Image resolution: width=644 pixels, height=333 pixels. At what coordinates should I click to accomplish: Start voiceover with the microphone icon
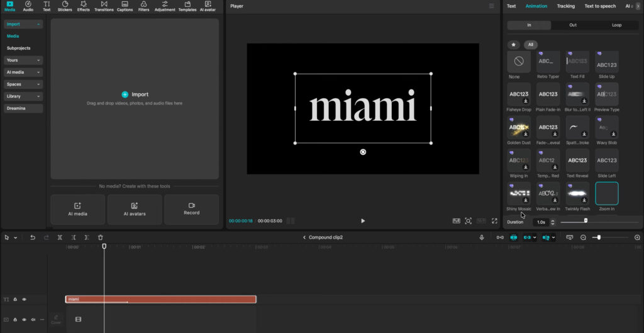coord(482,237)
